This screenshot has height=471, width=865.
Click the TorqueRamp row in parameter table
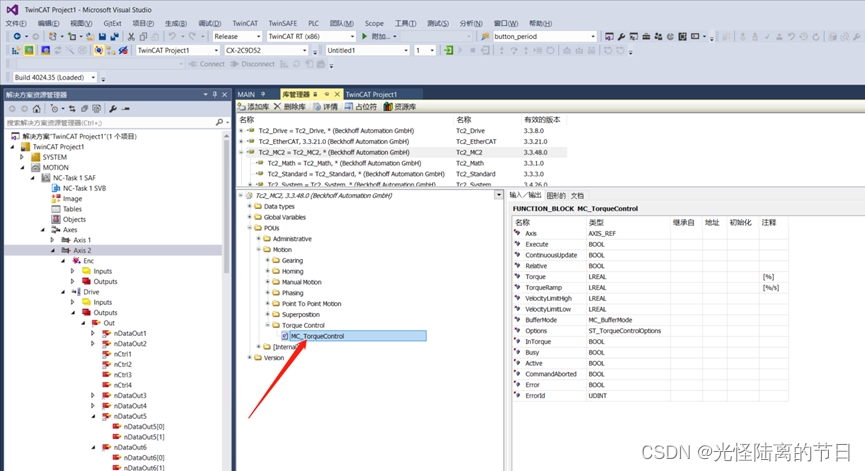click(650, 287)
